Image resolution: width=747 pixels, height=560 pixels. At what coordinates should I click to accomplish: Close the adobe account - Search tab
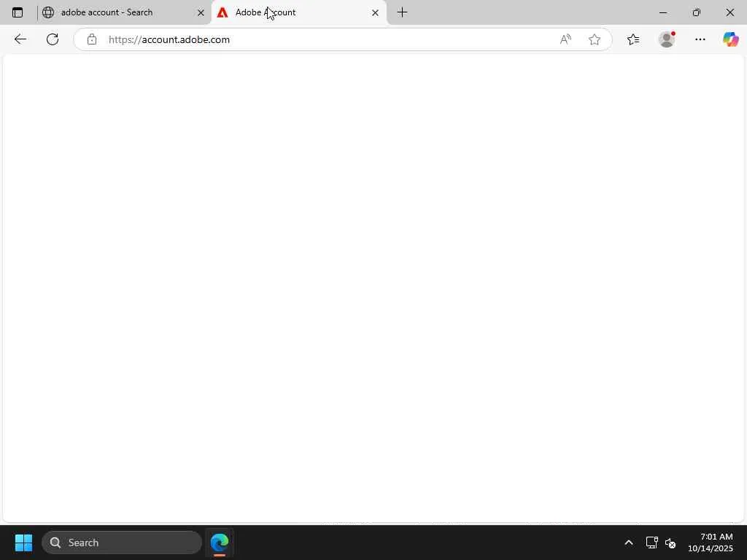[x=201, y=13]
